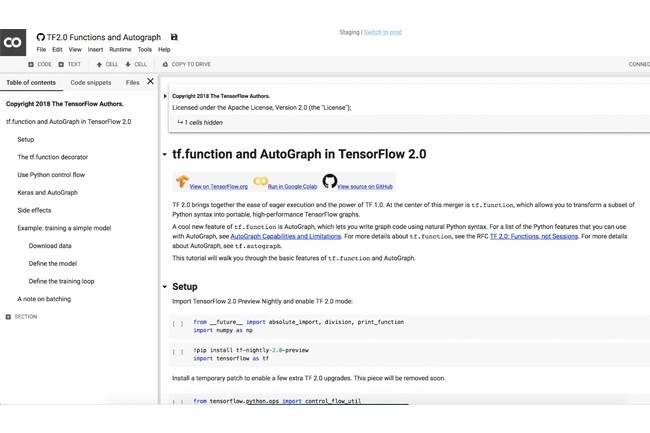Switch to Table of contents tab
The height and width of the screenshot is (433, 650).
click(x=31, y=82)
